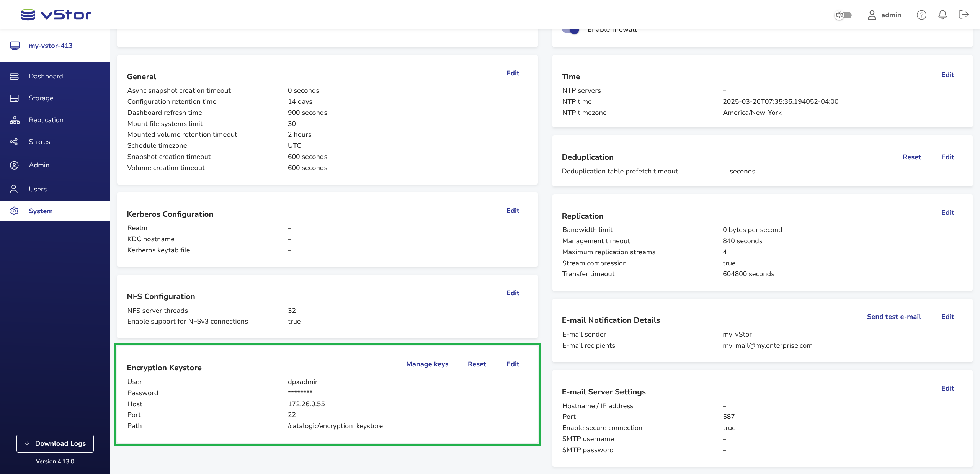Viewport: 980px width, 474px height.
Task: Click Manage keys for Encryption Keystore
Action: [427, 364]
